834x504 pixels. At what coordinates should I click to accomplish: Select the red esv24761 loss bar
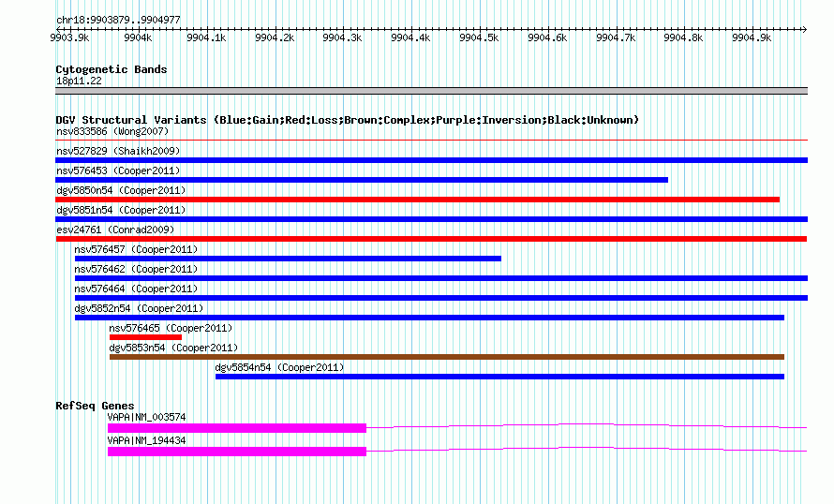(x=431, y=239)
